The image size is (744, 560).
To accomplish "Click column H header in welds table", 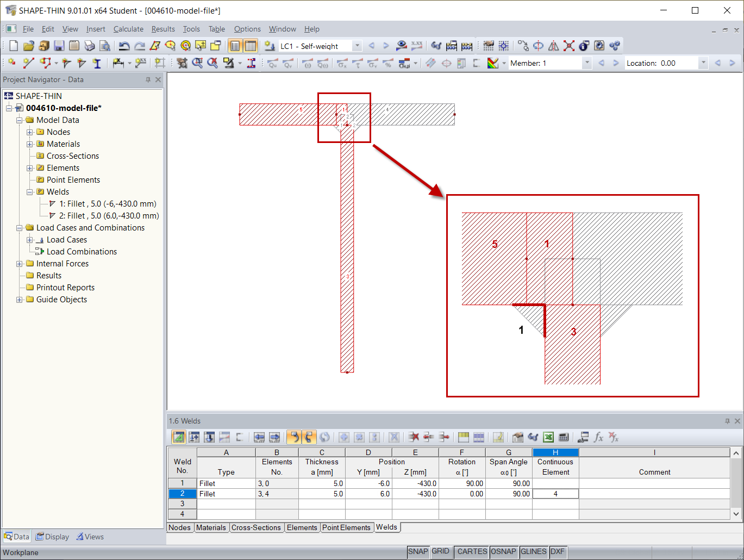I will (555, 452).
